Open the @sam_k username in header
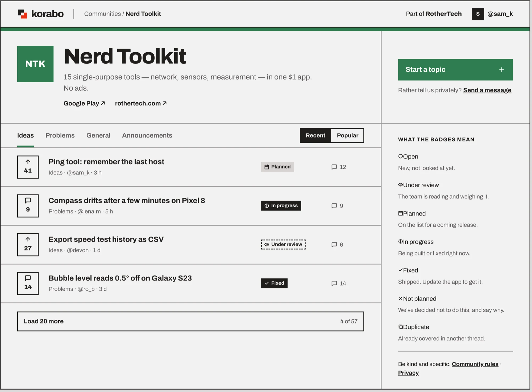The width and height of the screenshot is (532, 392). (x=500, y=14)
